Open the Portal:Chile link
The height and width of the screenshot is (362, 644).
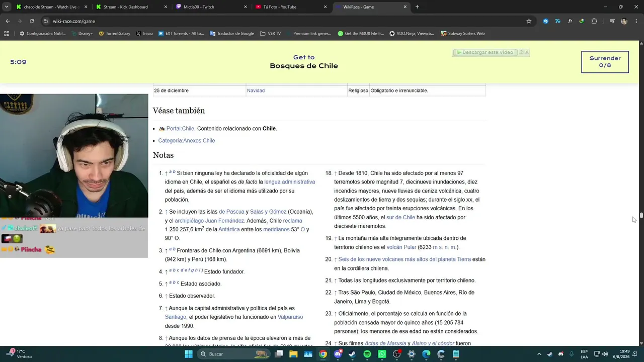(x=181, y=129)
